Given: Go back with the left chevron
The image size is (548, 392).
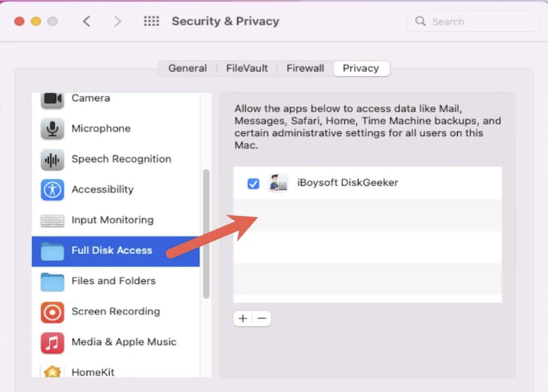Looking at the screenshot, I should pos(87,21).
